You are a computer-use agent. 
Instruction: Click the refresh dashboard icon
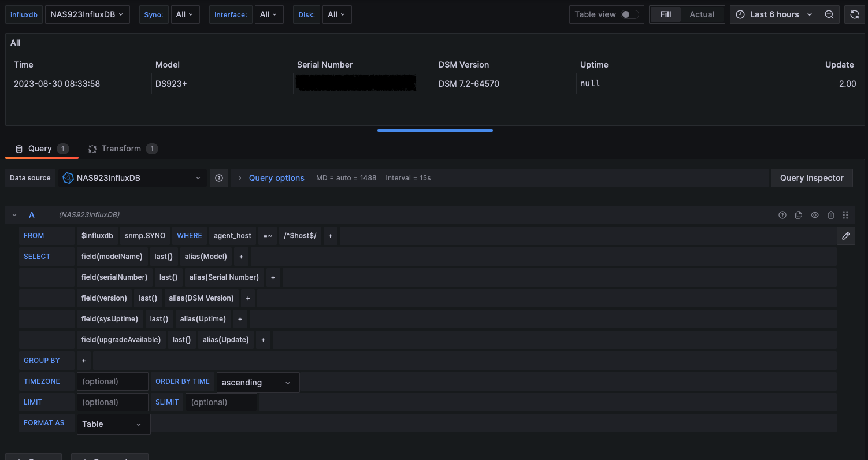click(855, 14)
